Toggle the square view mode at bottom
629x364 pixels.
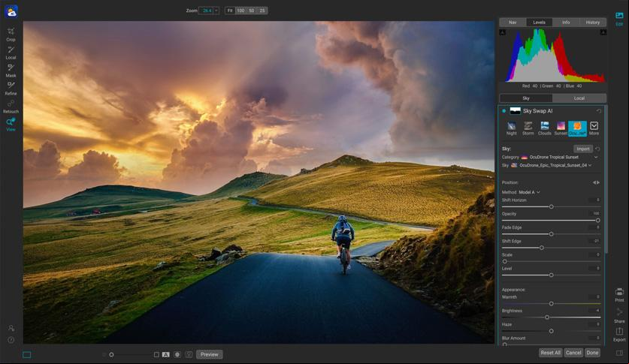pos(156,354)
